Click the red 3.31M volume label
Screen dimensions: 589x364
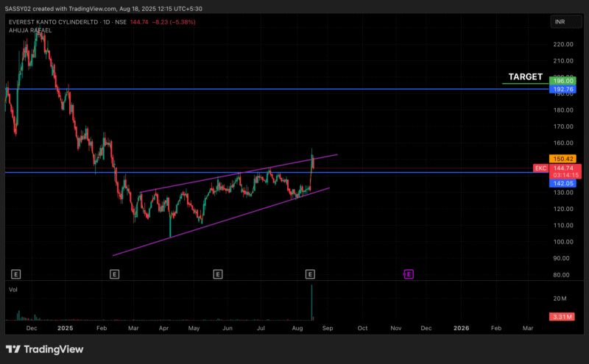562,317
